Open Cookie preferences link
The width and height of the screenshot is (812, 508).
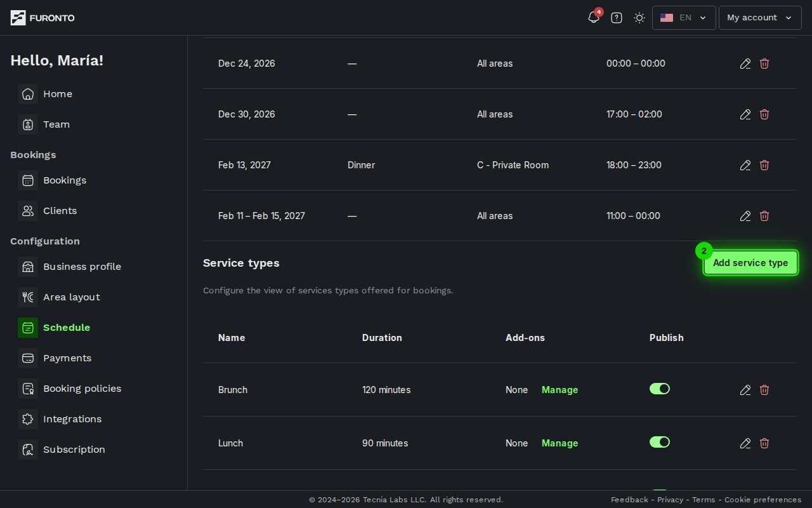tap(763, 500)
